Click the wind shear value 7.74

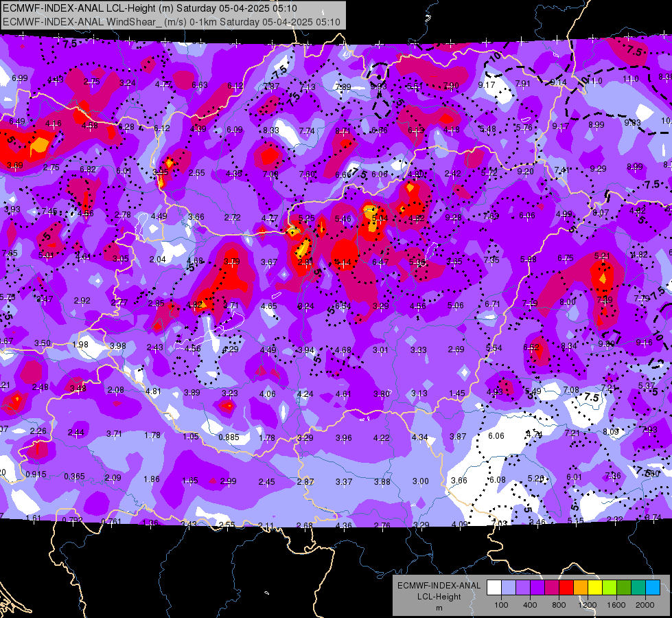tap(307, 130)
